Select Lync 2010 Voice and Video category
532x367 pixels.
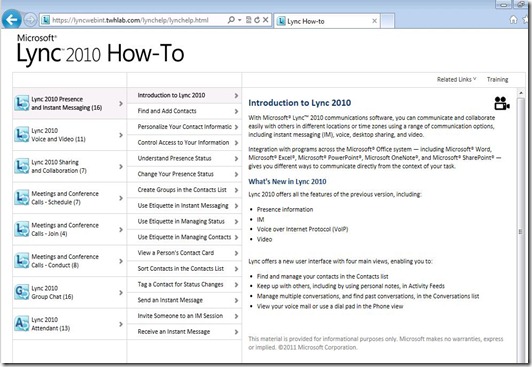point(70,135)
